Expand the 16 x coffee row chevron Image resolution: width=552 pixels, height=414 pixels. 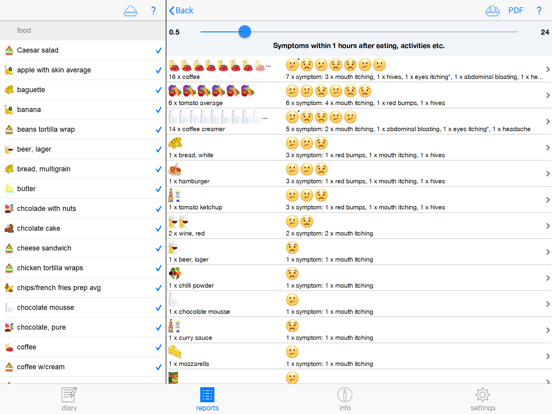click(548, 69)
